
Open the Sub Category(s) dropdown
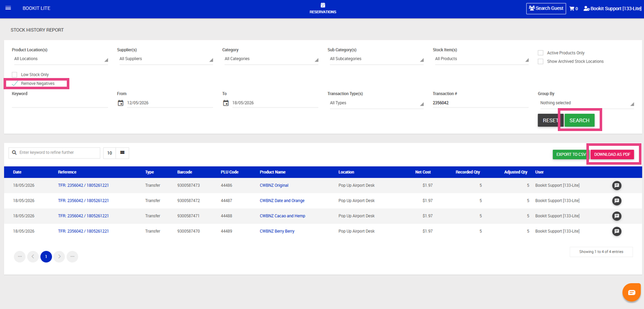pyautogui.click(x=375, y=59)
